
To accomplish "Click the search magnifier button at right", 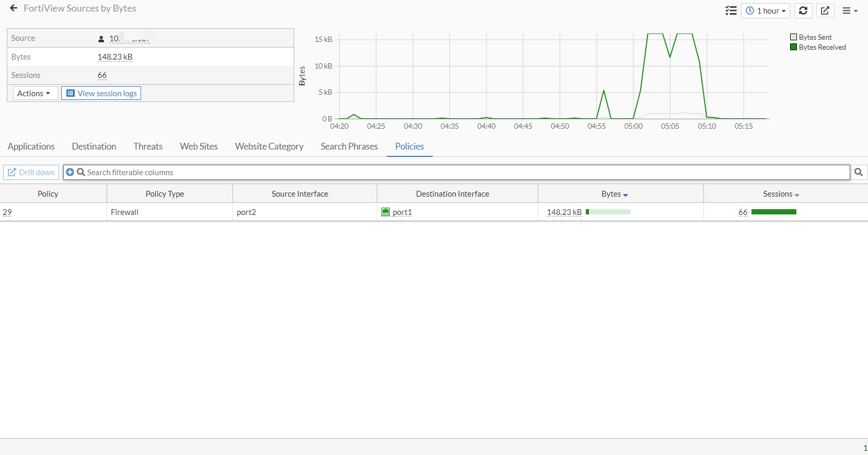I will click(x=859, y=172).
